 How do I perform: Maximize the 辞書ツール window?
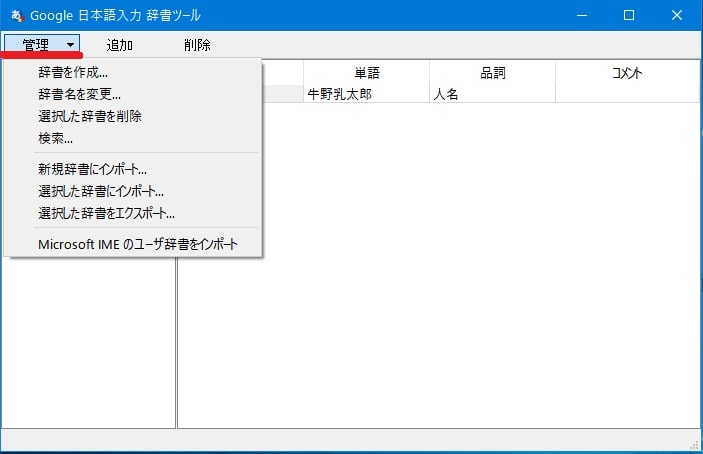629,15
